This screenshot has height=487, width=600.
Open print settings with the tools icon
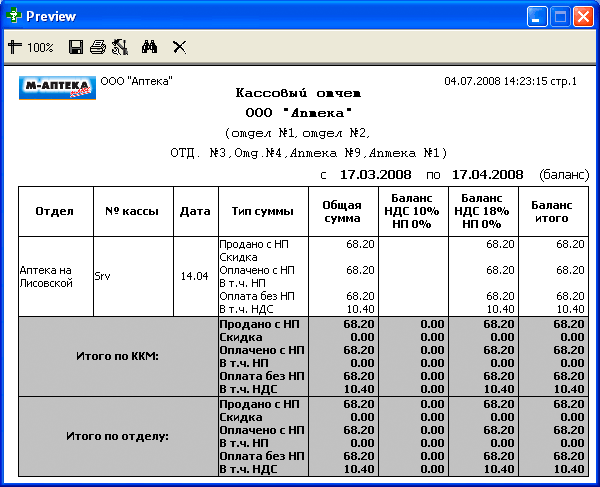click(x=120, y=47)
